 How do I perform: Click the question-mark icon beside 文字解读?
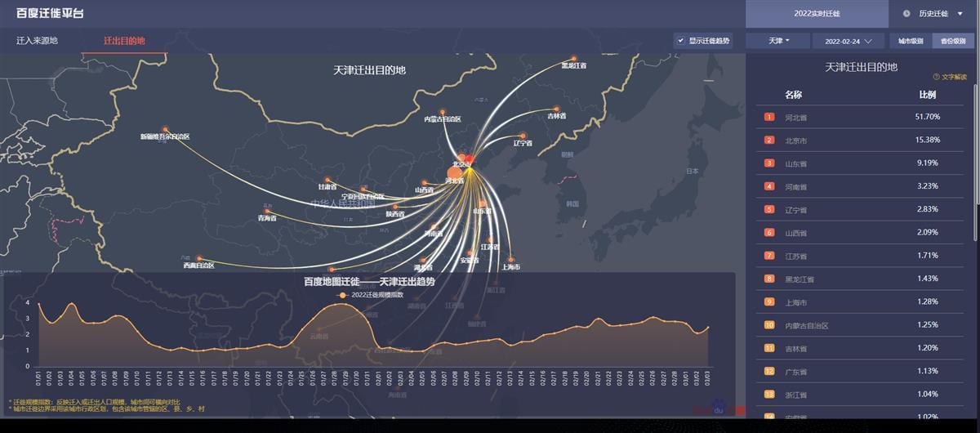pyautogui.click(x=936, y=77)
